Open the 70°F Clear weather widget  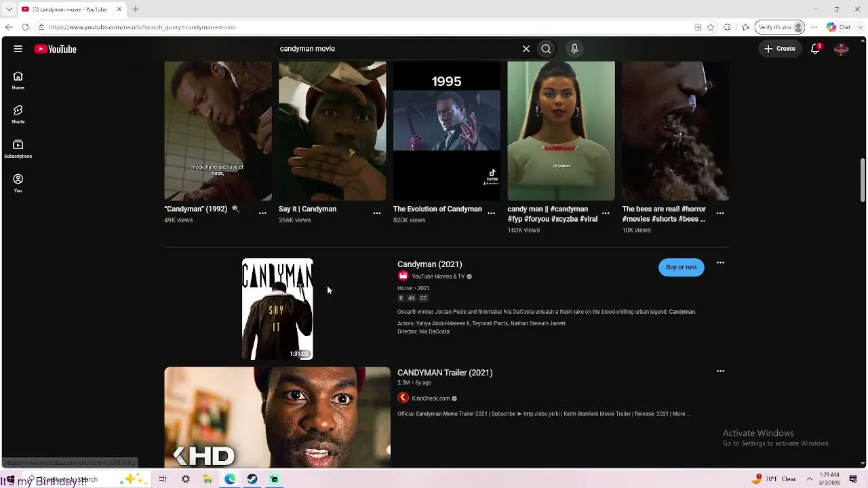[775, 479]
